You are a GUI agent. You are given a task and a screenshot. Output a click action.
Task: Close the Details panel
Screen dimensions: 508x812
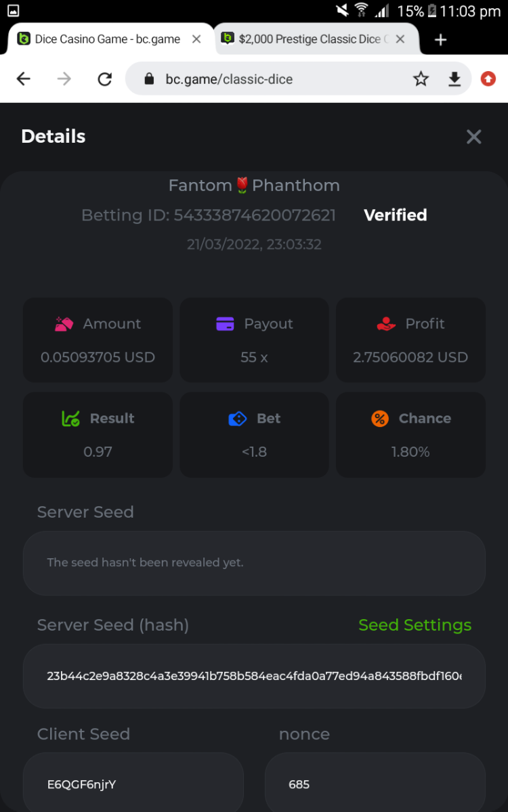(x=473, y=137)
